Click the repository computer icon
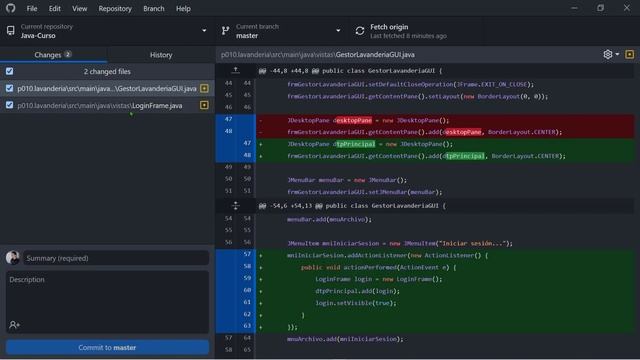The height and width of the screenshot is (360, 640). tap(11, 31)
